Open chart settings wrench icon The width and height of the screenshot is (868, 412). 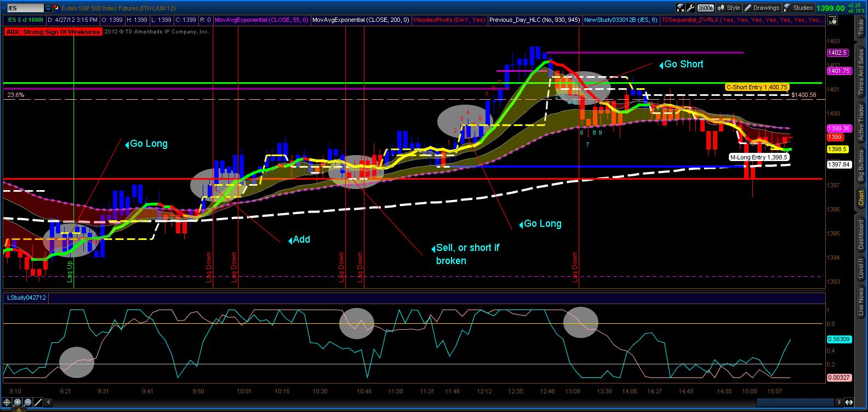pos(691,8)
